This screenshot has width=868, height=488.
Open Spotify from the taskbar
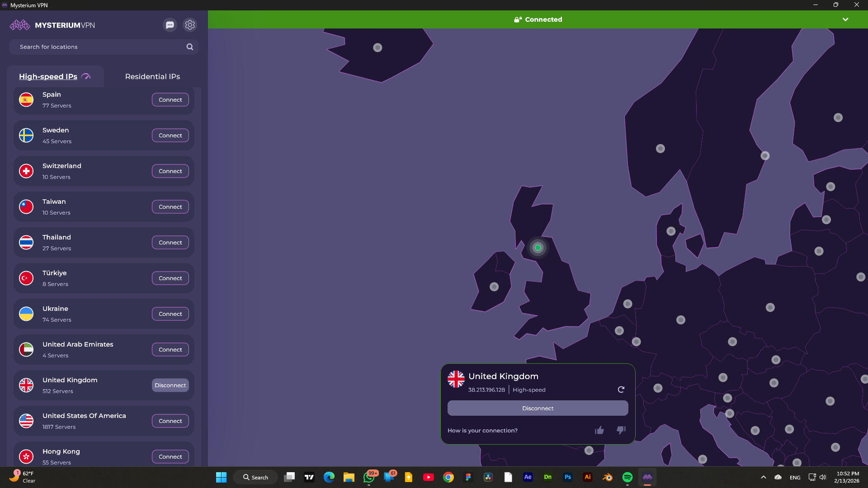[627, 477]
